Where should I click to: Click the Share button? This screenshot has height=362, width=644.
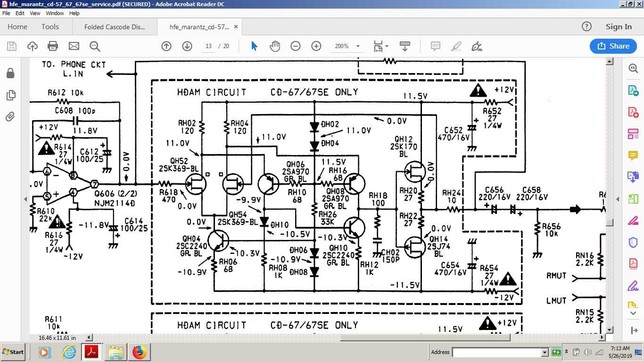(613, 46)
